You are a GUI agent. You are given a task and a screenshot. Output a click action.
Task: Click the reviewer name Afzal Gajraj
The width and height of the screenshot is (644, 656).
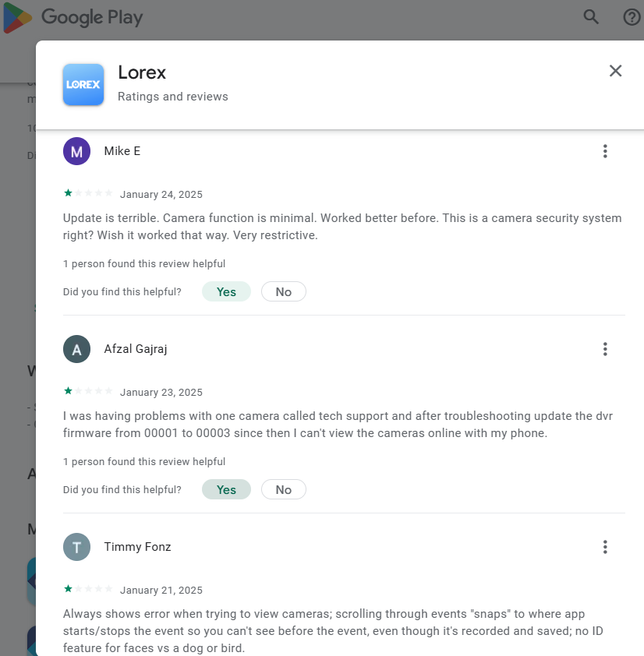[x=136, y=349]
